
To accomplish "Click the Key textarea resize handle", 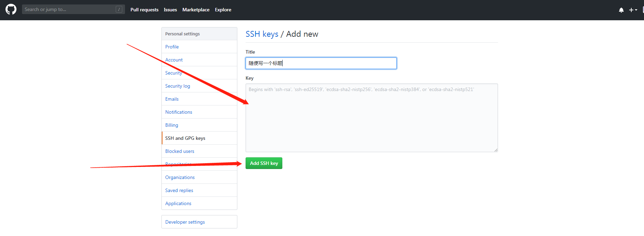I will coord(496,150).
